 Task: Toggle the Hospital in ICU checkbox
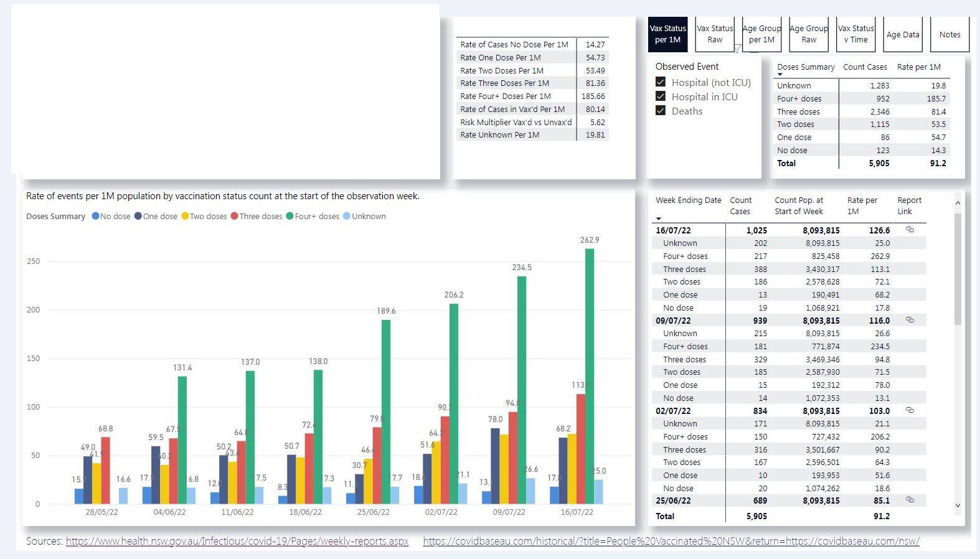point(661,96)
